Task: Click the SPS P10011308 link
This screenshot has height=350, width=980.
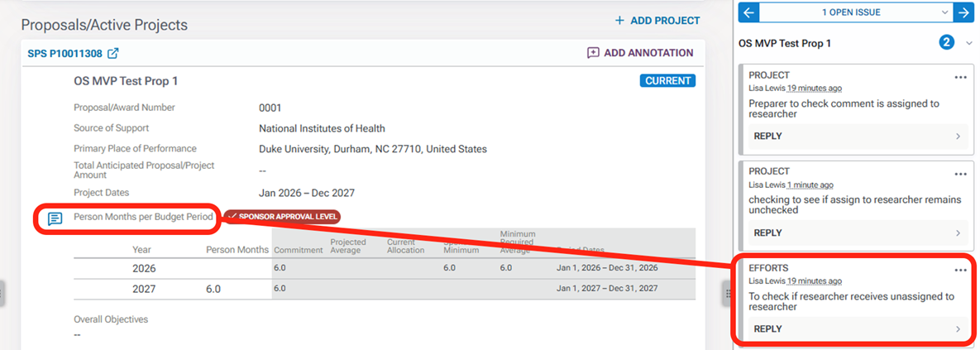Action: point(65,54)
